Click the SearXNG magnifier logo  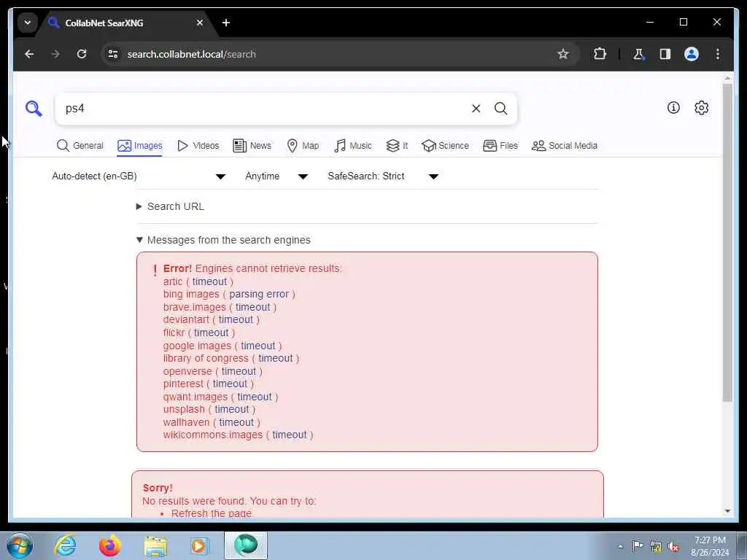click(x=34, y=109)
